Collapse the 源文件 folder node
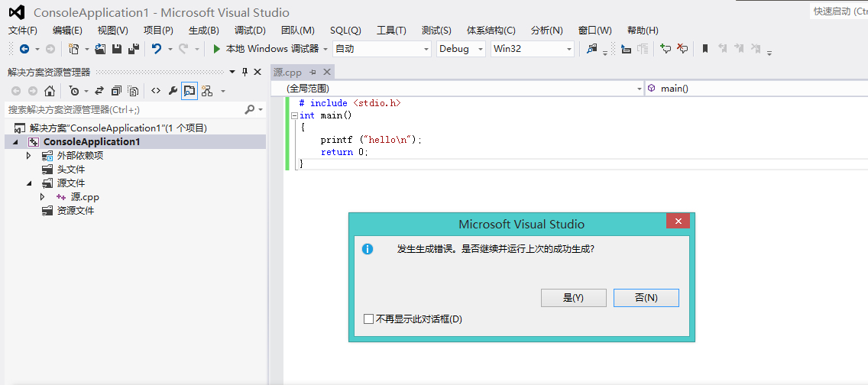The height and width of the screenshot is (385, 868). point(29,183)
